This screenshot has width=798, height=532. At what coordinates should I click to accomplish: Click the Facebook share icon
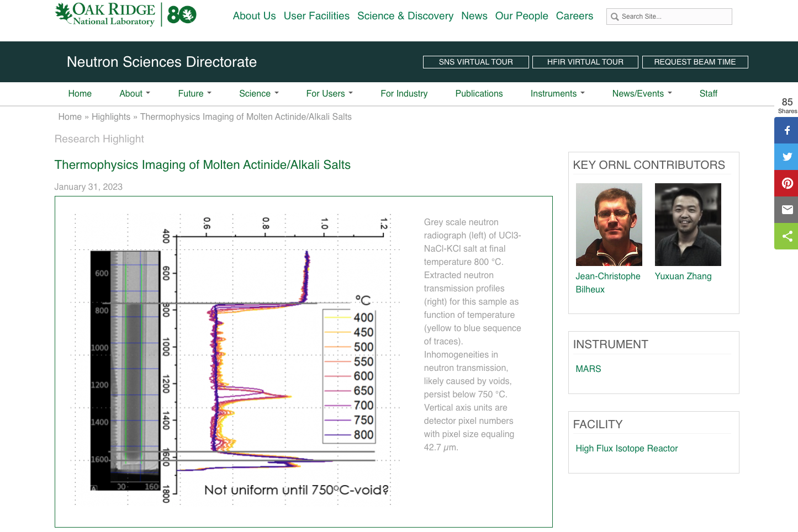click(787, 131)
